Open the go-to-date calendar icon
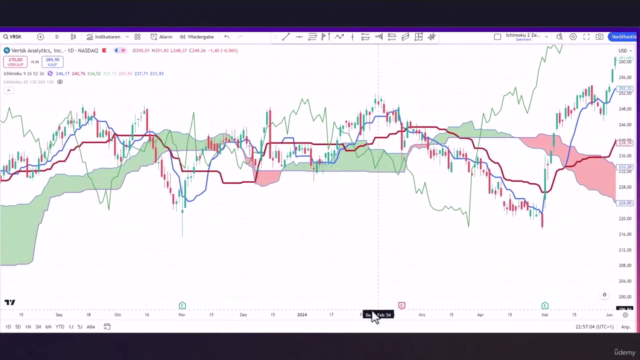 click(x=107, y=327)
